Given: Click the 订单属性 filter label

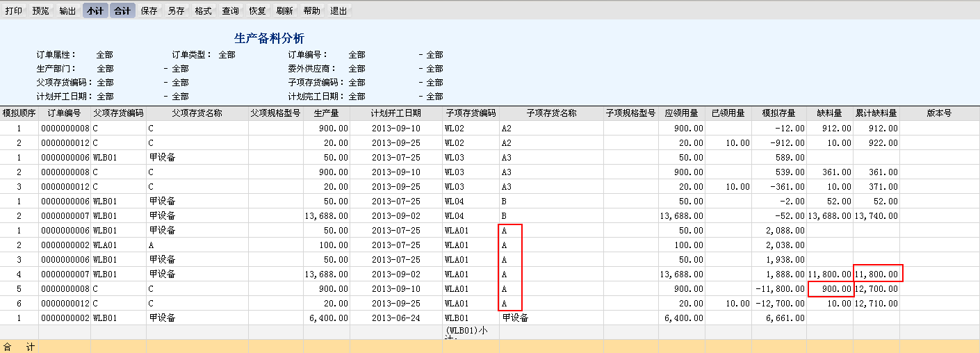Looking at the screenshot, I should click(x=56, y=55).
